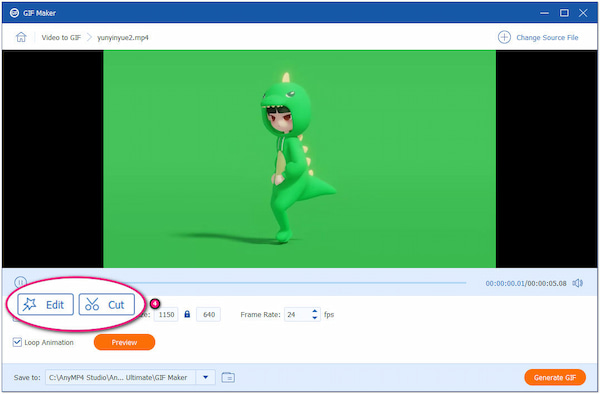Image resolution: width=600 pixels, height=394 pixels.
Task: Decrease frame rate with down arrow
Action: 315,318
